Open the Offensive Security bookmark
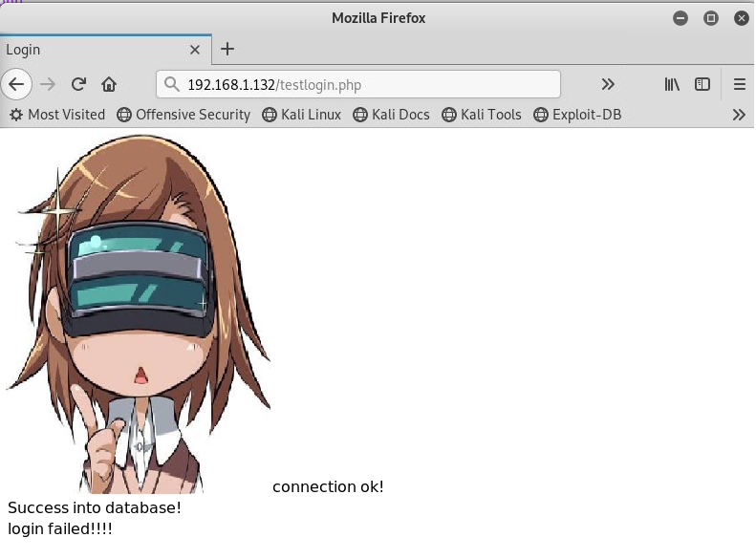This screenshot has height=559, width=756. pos(184,115)
